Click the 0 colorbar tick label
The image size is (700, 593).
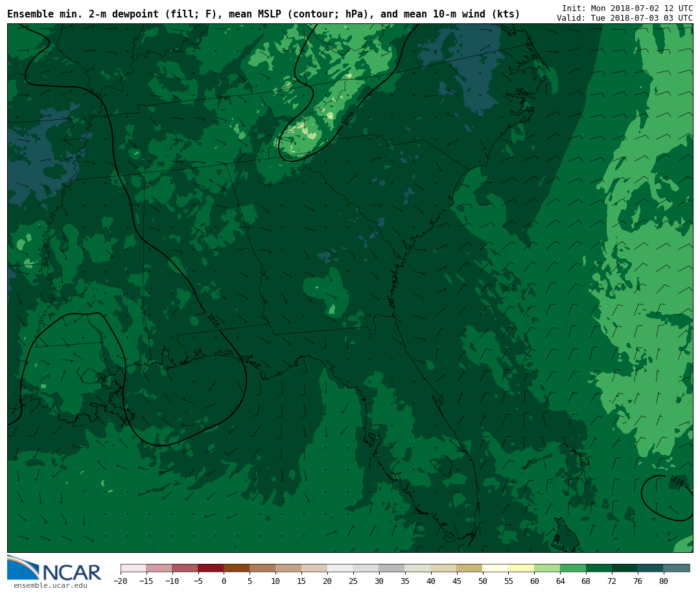(224, 581)
